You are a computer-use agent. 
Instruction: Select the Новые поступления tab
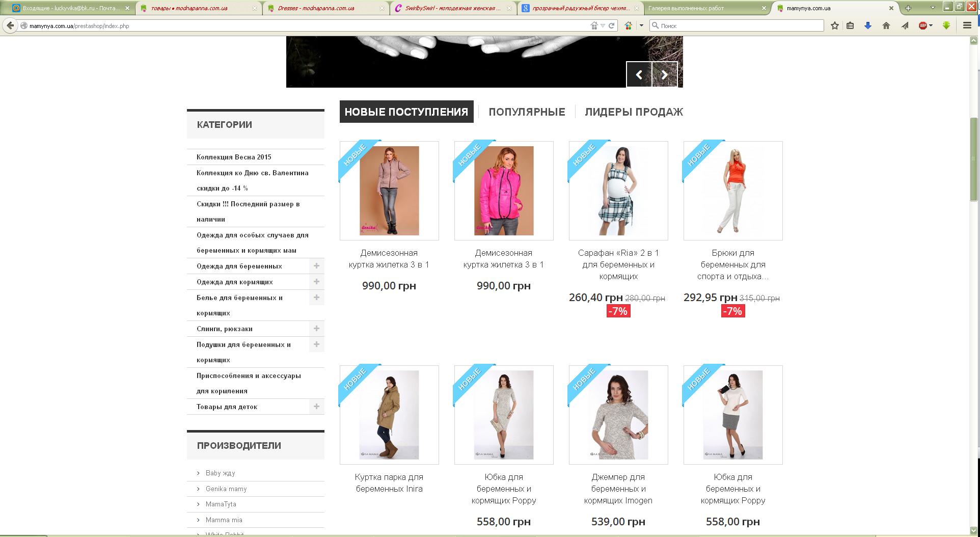(406, 112)
